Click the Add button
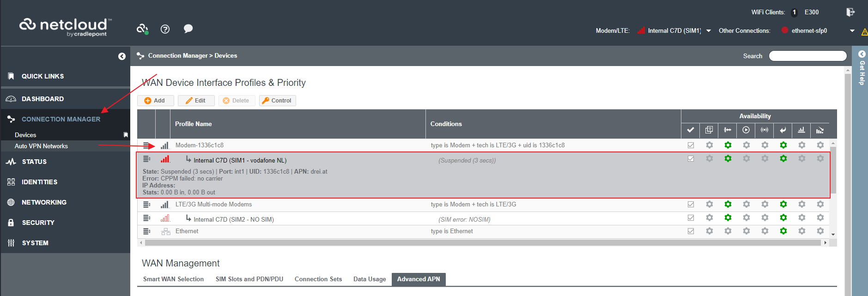868x296 pixels. coord(155,101)
